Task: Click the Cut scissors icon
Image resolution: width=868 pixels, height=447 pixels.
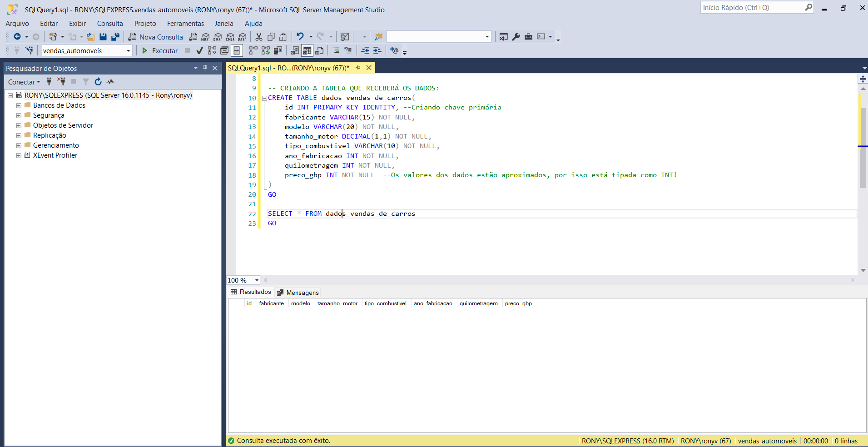Action: coord(259,37)
